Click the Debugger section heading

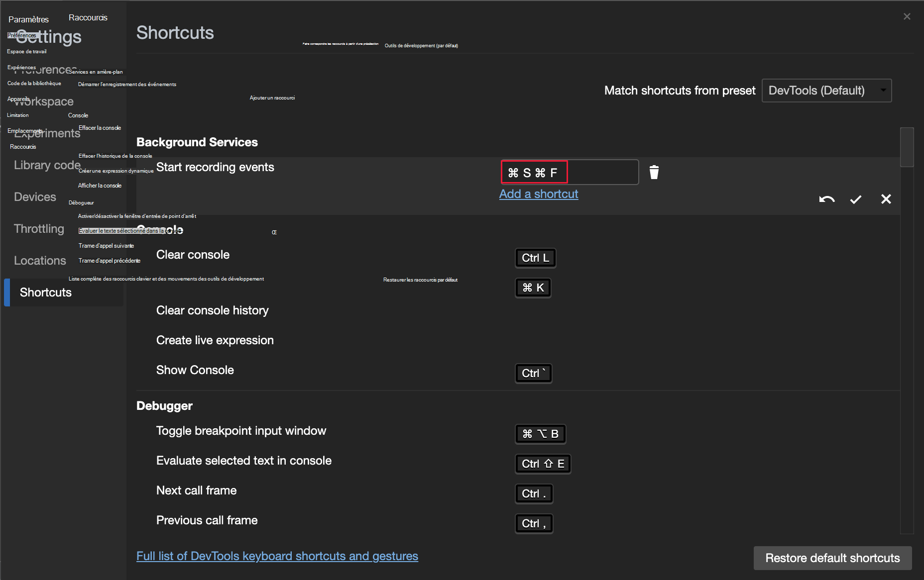[x=164, y=406]
